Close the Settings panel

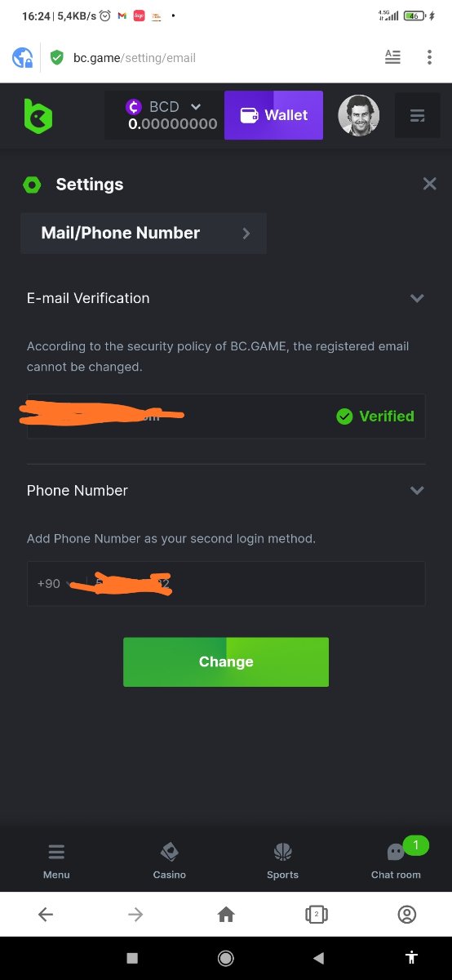430,184
